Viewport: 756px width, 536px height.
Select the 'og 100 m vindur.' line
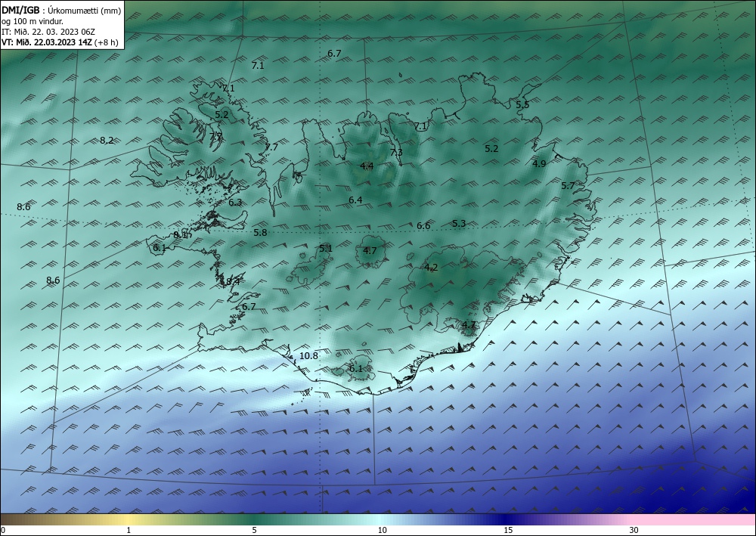pyautogui.click(x=33, y=21)
